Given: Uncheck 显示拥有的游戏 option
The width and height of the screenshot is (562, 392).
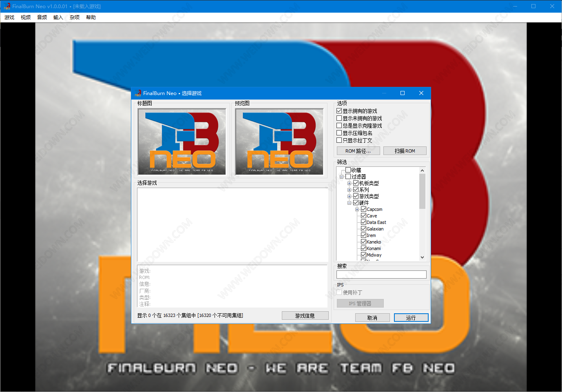Looking at the screenshot, I should [x=339, y=111].
